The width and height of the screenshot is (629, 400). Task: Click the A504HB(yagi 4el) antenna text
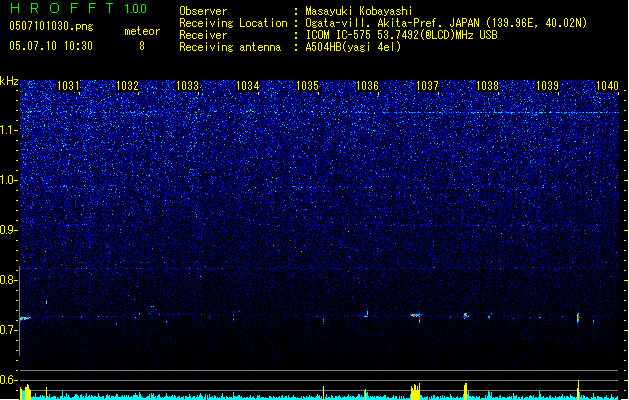pyautogui.click(x=353, y=47)
